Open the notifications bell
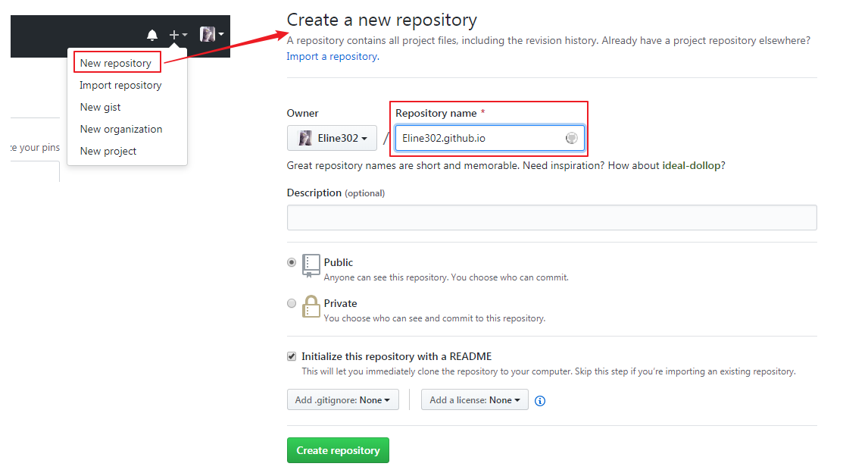The image size is (868, 476). tap(152, 36)
